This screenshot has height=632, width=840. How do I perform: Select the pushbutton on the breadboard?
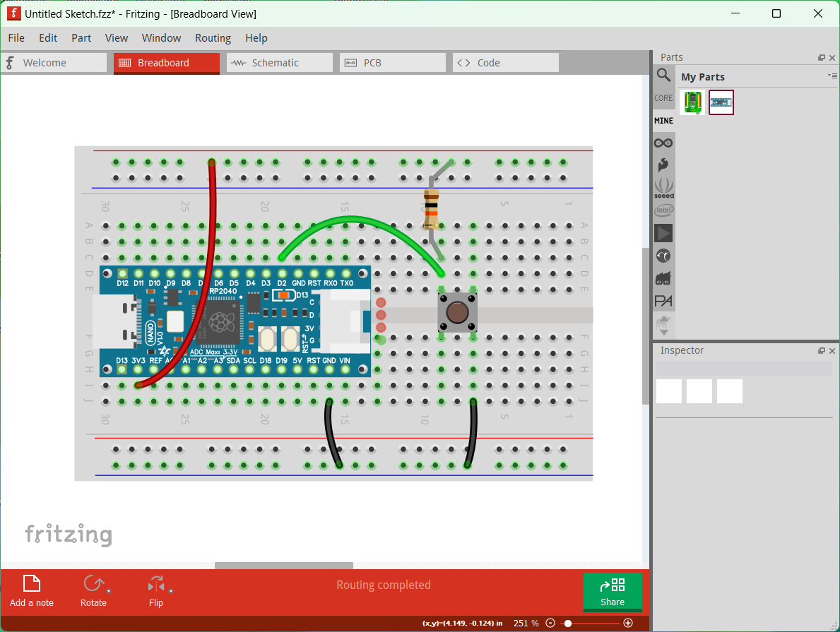[x=457, y=313]
